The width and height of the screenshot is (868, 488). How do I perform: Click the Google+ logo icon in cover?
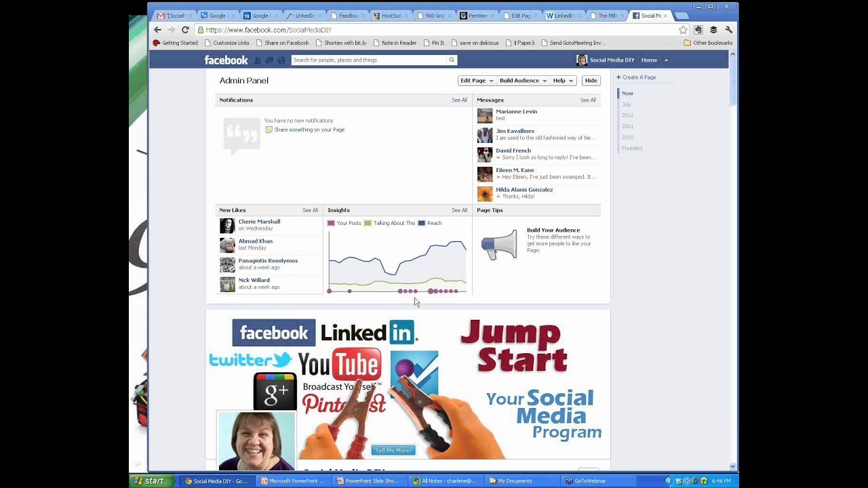(x=275, y=390)
